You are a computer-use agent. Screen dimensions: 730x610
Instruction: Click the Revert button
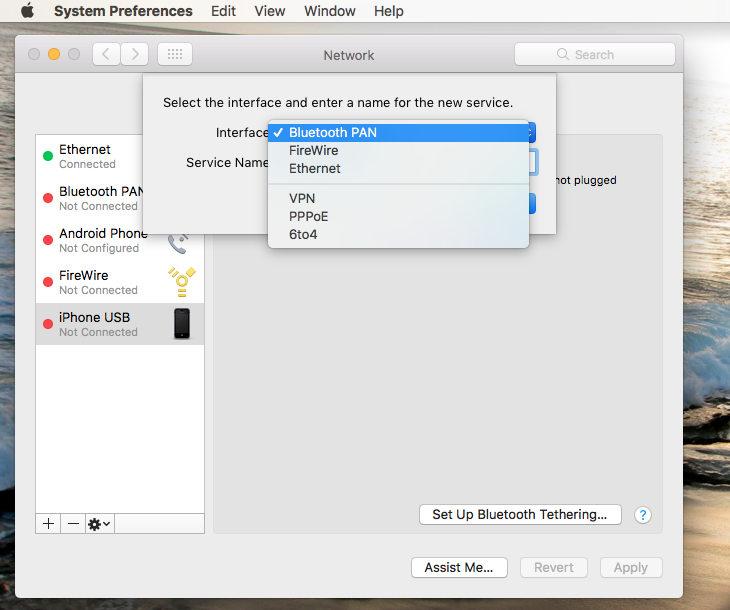[554, 568]
